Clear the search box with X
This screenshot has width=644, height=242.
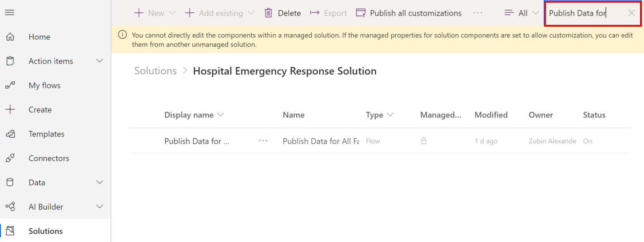631,13
